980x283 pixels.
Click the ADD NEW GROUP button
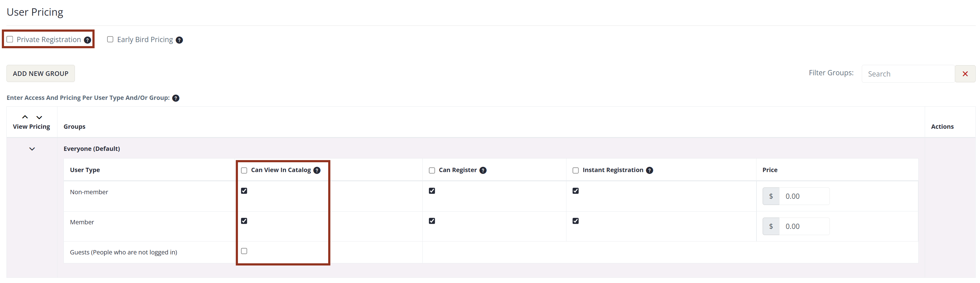(40, 73)
